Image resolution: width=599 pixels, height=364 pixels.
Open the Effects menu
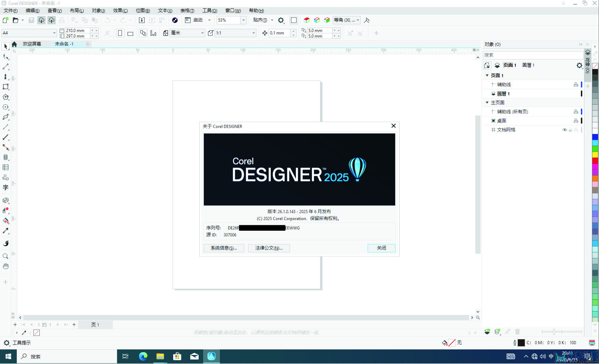(120, 10)
